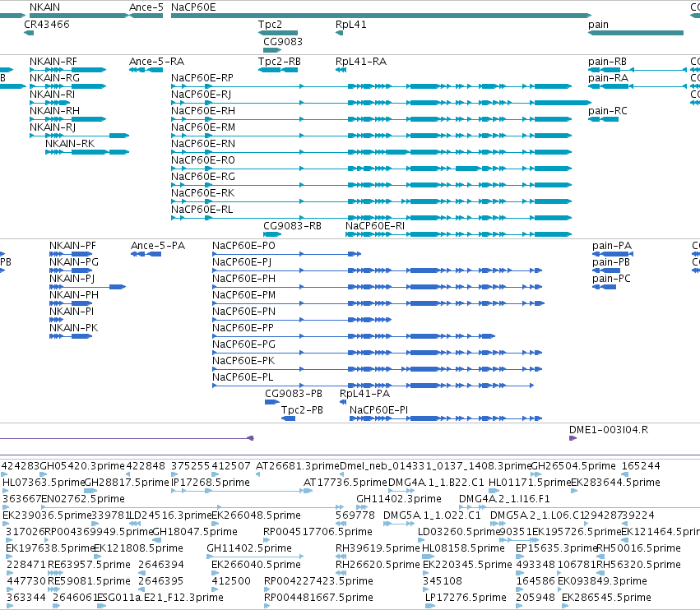Viewport: 700px width, 610px height.
Task: Click the NaCP60E-PL protein label
Action: click(x=243, y=377)
